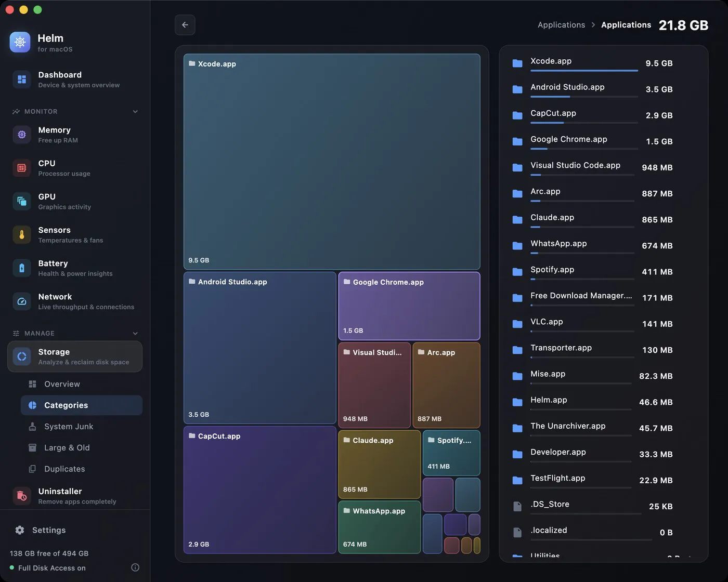Screen dimensions: 728x582
Task: Select Storage in the sidebar
Action: [x=75, y=356]
